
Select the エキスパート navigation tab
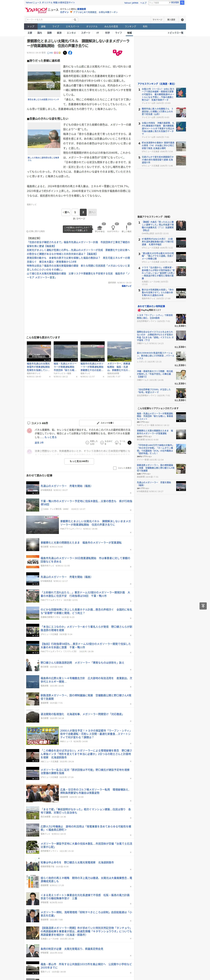pyautogui.click(x=72, y=27)
